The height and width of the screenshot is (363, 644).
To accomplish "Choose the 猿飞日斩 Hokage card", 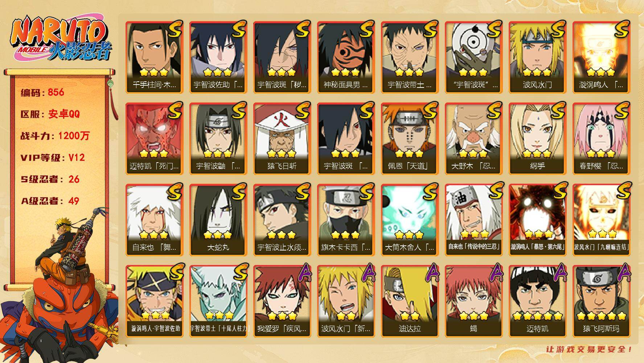I will click(282, 138).
